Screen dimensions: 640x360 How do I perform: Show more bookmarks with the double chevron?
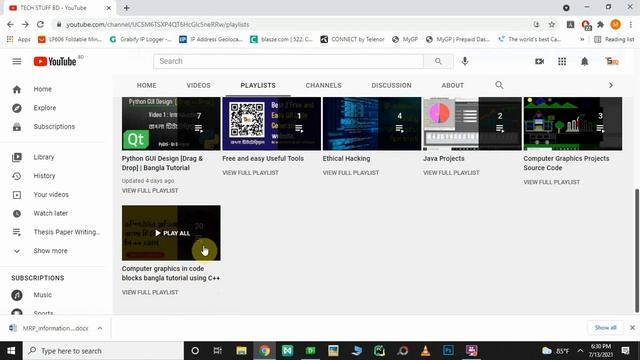(x=582, y=40)
